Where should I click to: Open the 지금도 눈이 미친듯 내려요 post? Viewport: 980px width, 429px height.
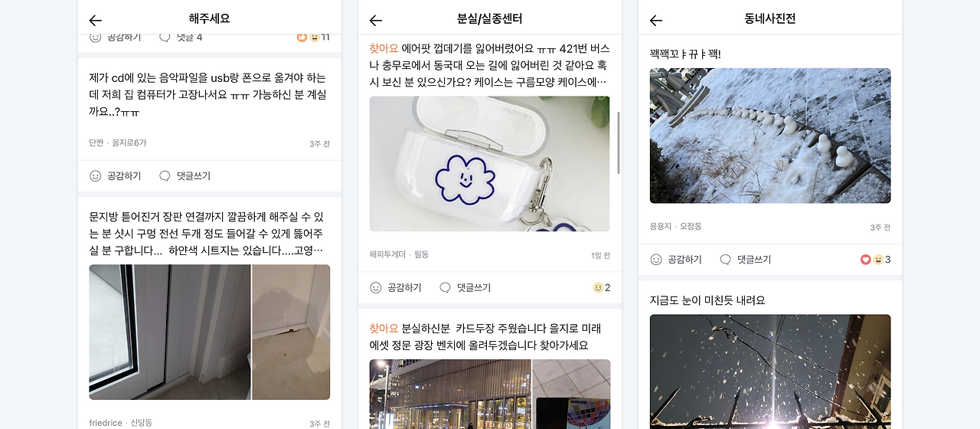pos(707,300)
